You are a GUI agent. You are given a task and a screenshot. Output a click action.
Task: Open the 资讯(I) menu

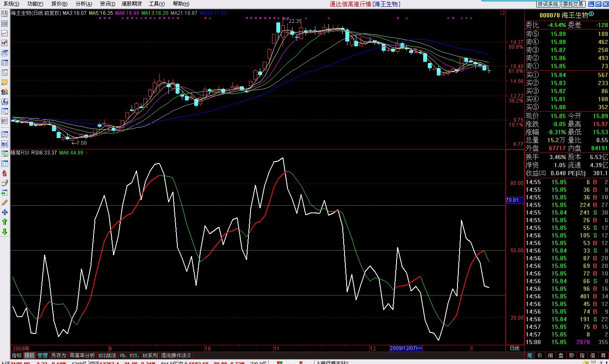[x=107, y=4]
